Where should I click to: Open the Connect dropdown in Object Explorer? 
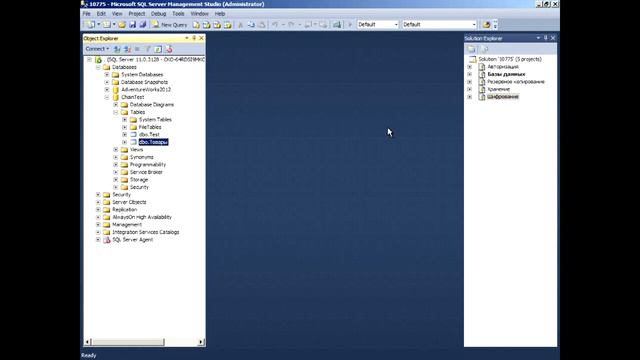pos(97,49)
